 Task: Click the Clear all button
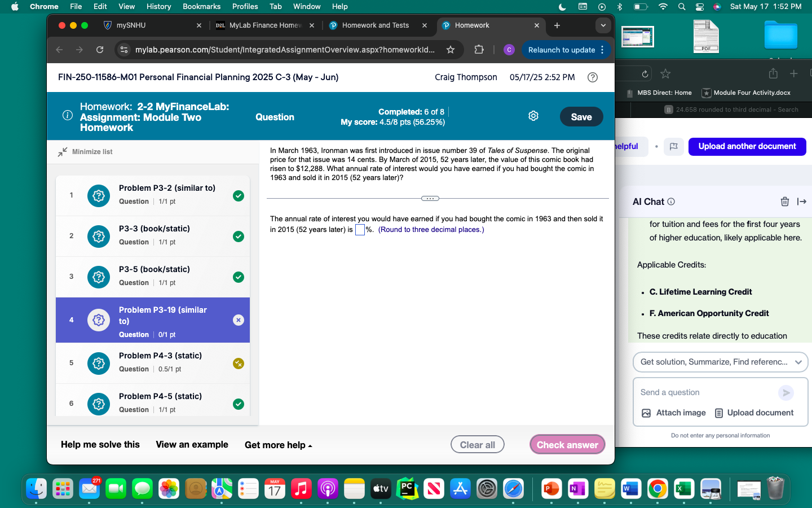478,445
